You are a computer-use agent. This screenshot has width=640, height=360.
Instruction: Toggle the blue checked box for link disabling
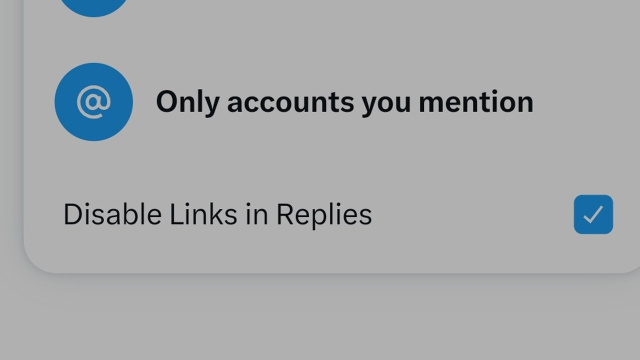pos(593,214)
